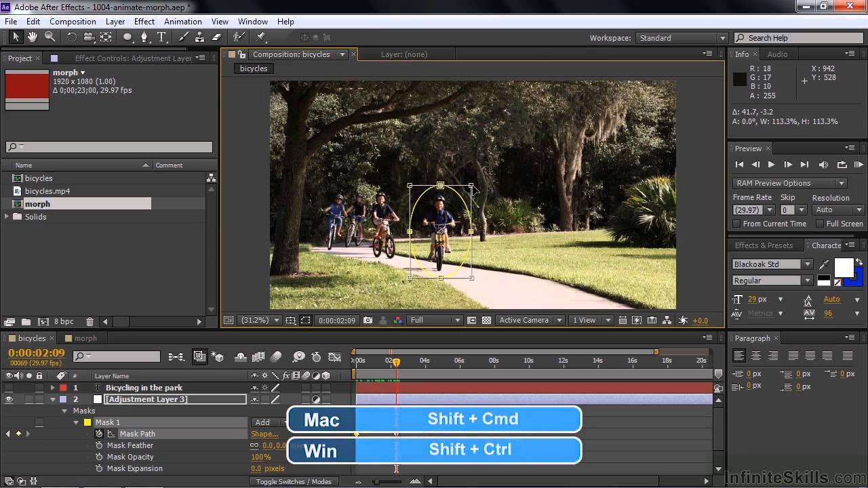The width and height of the screenshot is (868, 488).
Task: Open the File menu
Action: 11,22
